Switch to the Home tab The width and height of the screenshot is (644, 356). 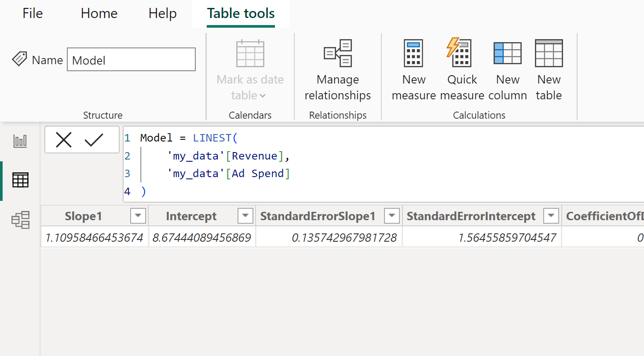tap(99, 14)
